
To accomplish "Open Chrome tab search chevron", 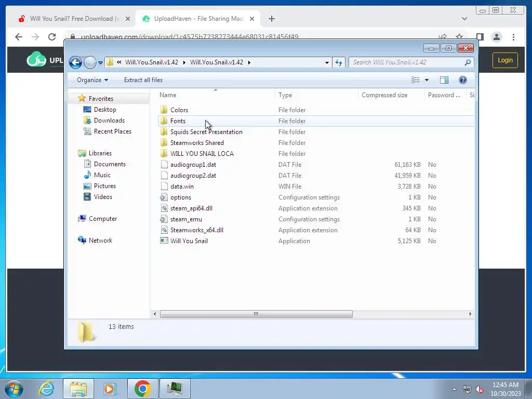I will point(464,19).
